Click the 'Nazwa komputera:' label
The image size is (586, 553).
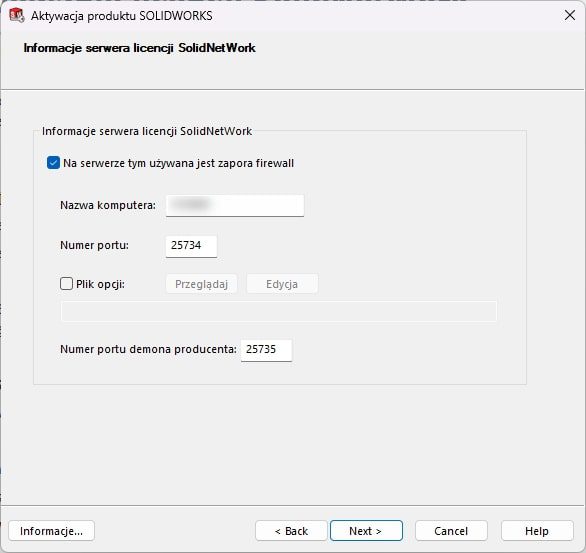108,205
